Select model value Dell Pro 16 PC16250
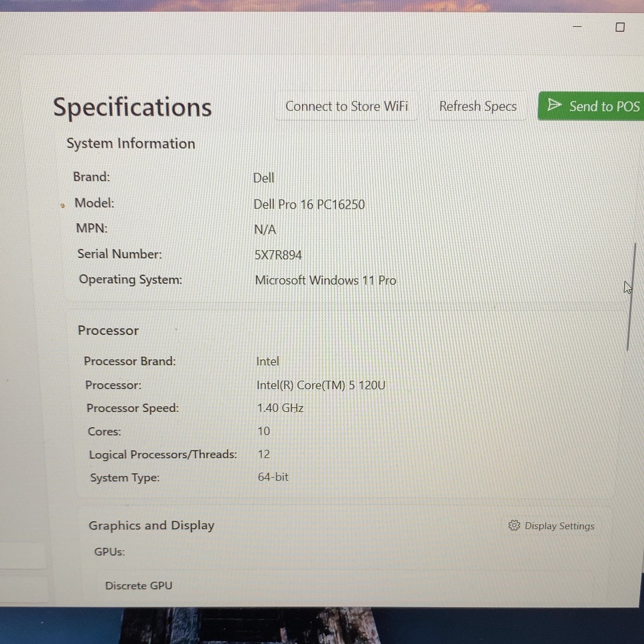The width and height of the screenshot is (644, 644). (x=309, y=205)
